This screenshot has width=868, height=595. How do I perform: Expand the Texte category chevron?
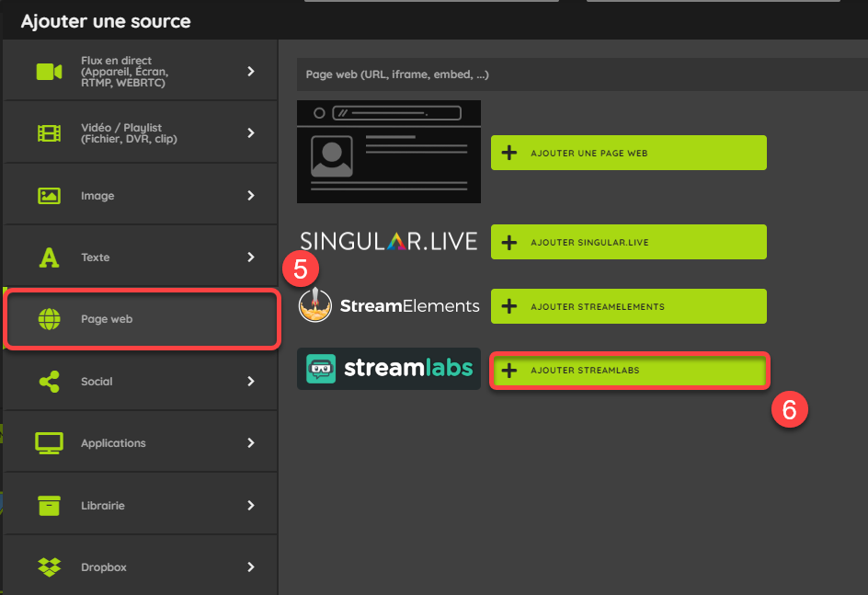coord(251,257)
